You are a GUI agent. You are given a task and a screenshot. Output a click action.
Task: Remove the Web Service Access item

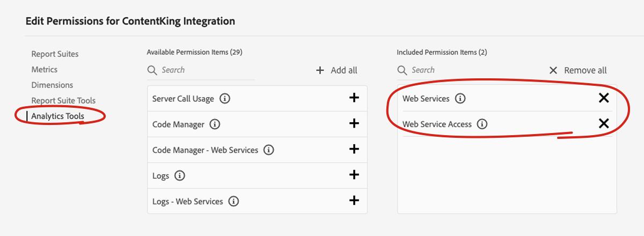coord(604,123)
